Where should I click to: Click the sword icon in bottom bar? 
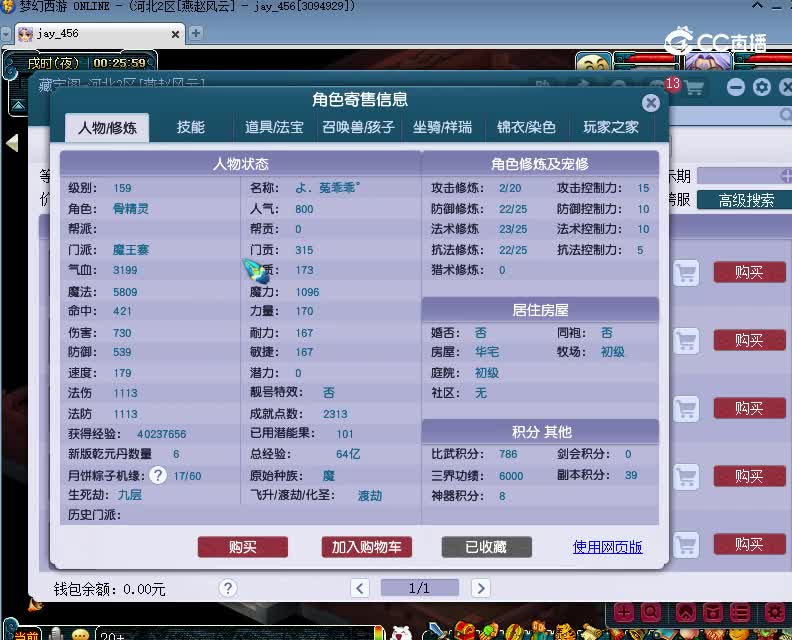tap(436, 631)
